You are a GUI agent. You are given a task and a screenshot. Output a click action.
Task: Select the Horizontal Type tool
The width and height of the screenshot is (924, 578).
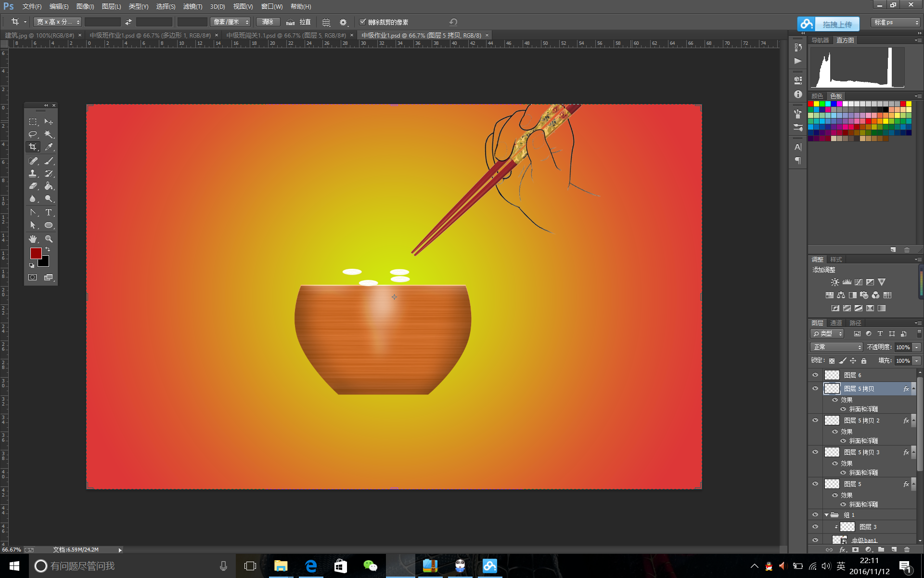click(x=49, y=212)
